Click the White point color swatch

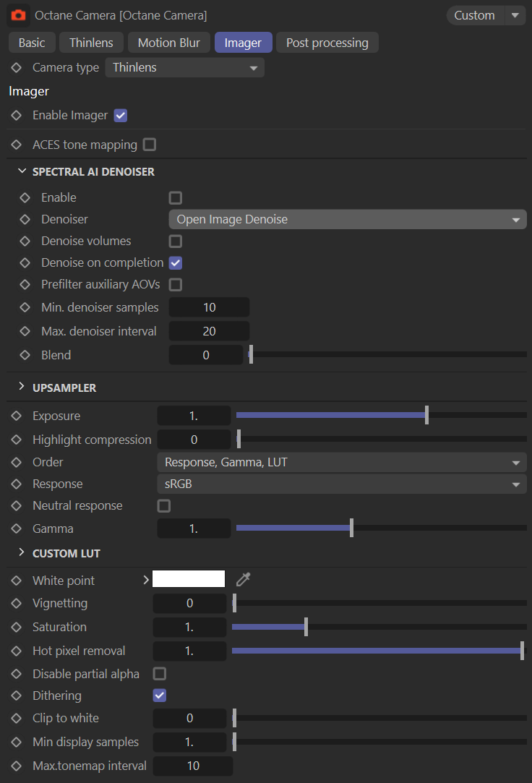[189, 579]
